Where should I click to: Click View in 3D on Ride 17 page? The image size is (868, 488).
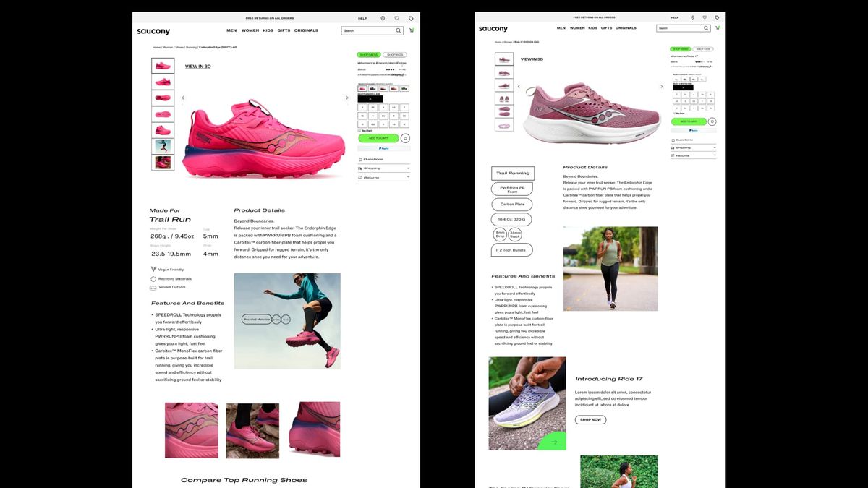pos(532,59)
